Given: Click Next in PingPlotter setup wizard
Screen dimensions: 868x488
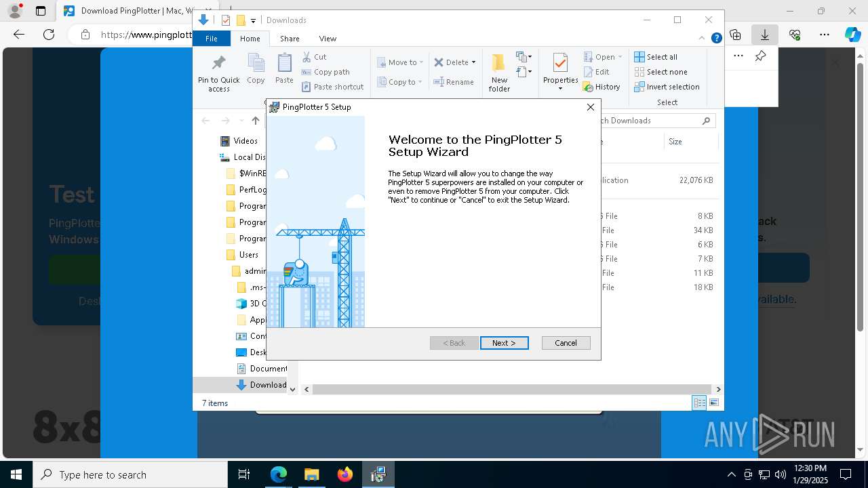Looking at the screenshot, I should (504, 343).
